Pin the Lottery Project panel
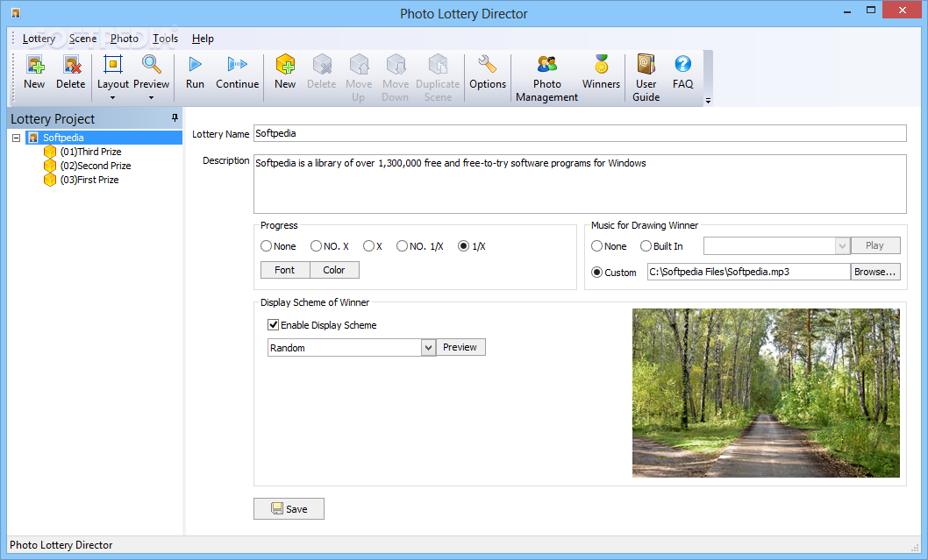928x560 pixels. (175, 118)
